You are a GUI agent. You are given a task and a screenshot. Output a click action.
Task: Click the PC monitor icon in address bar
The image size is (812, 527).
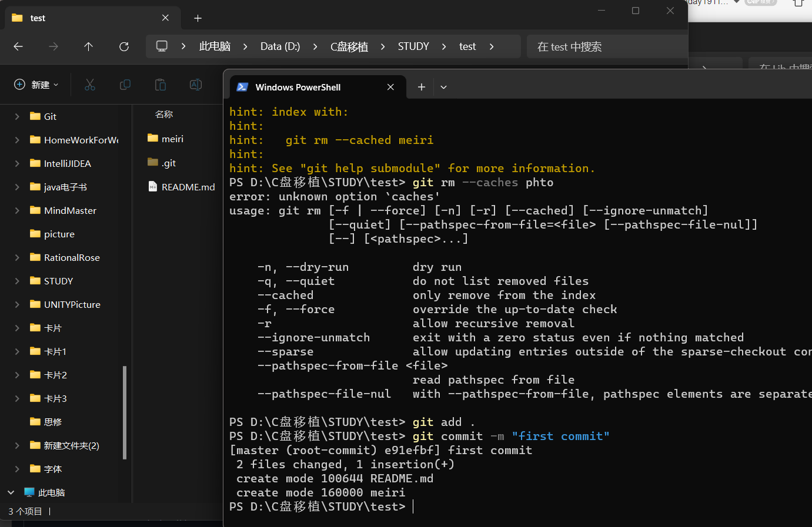click(162, 46)
